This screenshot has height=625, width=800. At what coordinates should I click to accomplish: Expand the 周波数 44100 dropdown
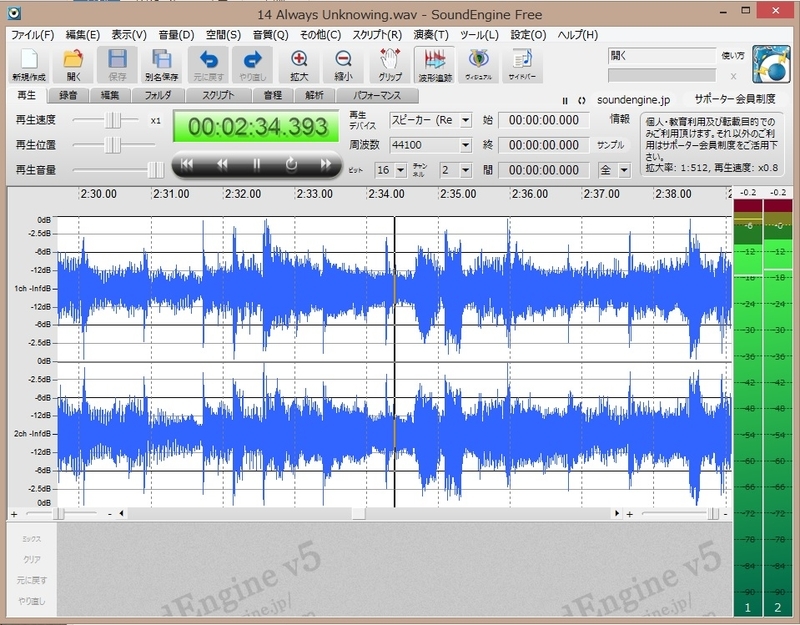pyautogui.click(x=465, y=145)
